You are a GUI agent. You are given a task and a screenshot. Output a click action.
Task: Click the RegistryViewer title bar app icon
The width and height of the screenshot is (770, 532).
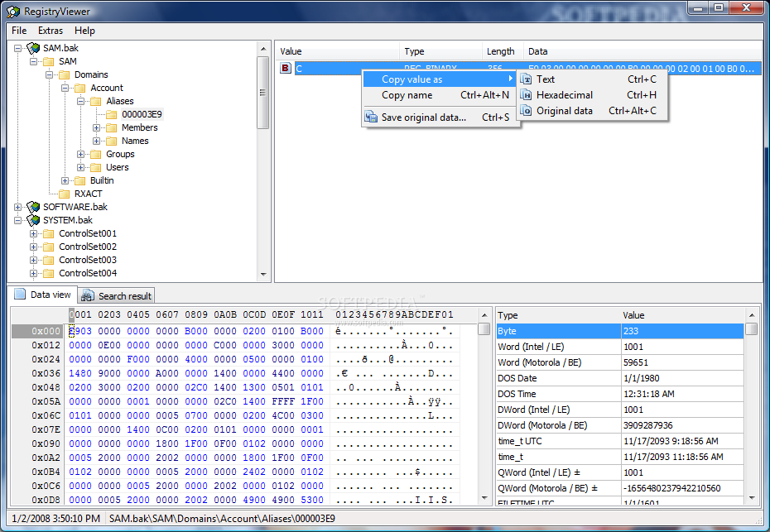[13, 12]
